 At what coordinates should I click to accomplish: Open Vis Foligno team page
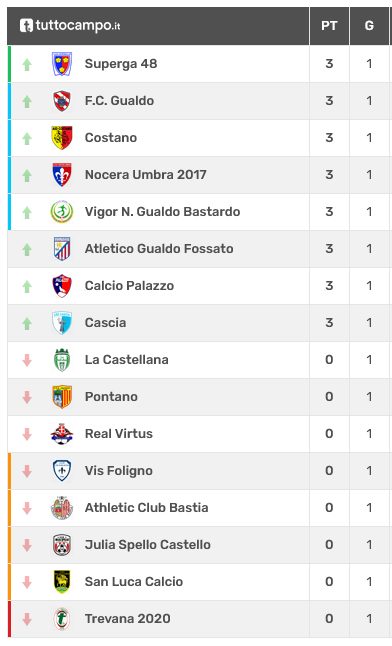pyautogui.click(x=119, y=471)
